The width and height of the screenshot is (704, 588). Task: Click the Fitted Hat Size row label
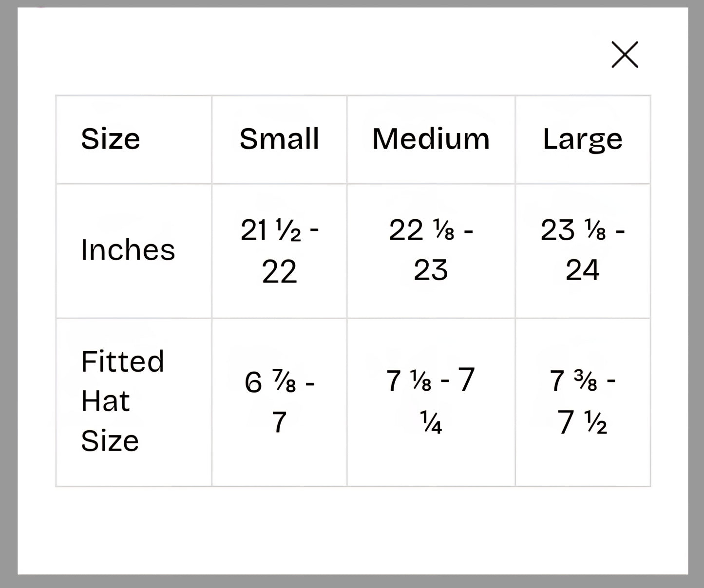click(x=122, y=401)
